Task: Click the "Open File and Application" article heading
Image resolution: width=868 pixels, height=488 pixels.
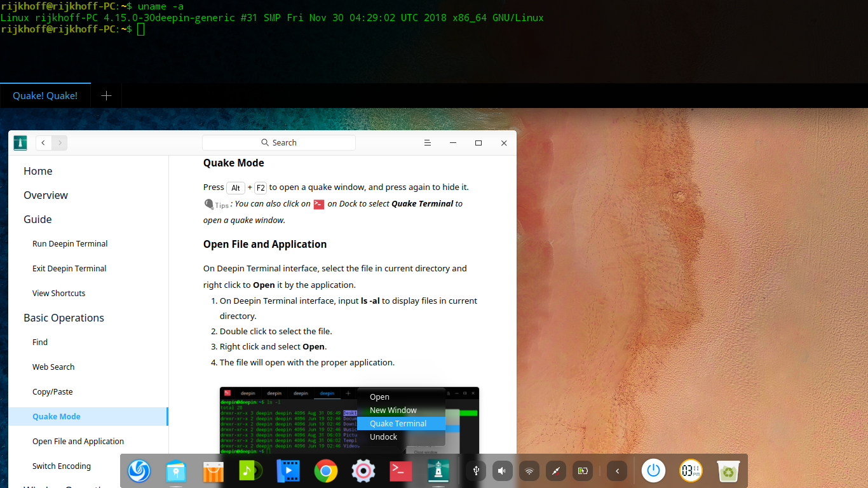Action: pyautogui.click(x=265, y=244)
